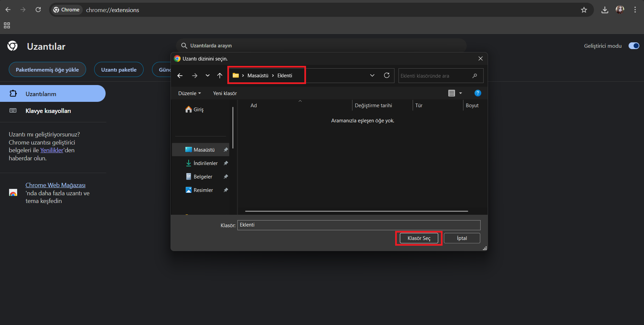
Task: Expand the chevron before Masaüstü in path
Action: tap(243, 76)
